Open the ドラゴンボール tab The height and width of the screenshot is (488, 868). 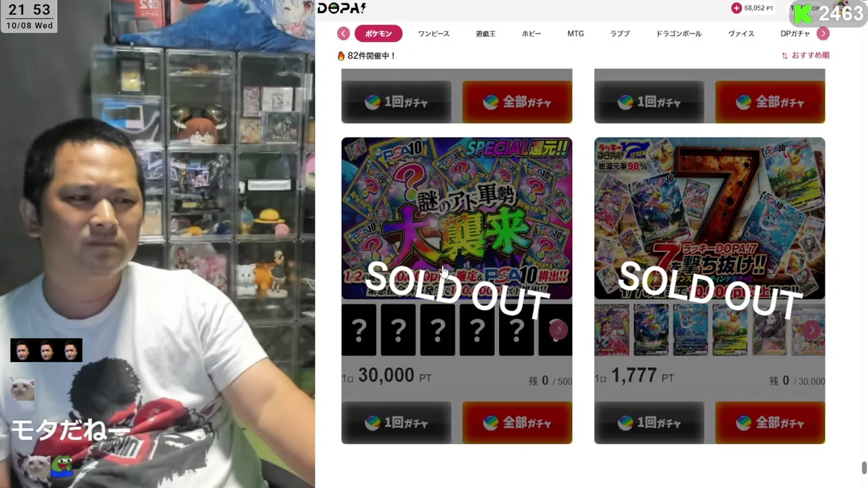(678, 34)
